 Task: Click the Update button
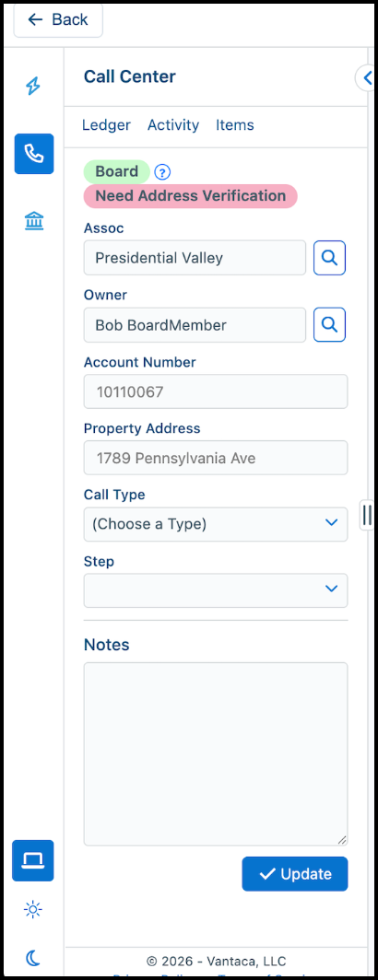295,874
